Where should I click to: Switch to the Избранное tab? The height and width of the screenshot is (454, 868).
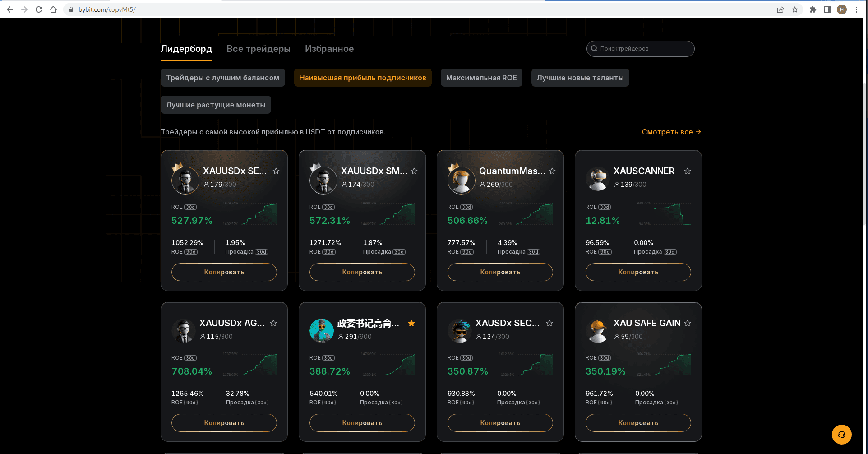pyautogui.click(x=329, y=49)
